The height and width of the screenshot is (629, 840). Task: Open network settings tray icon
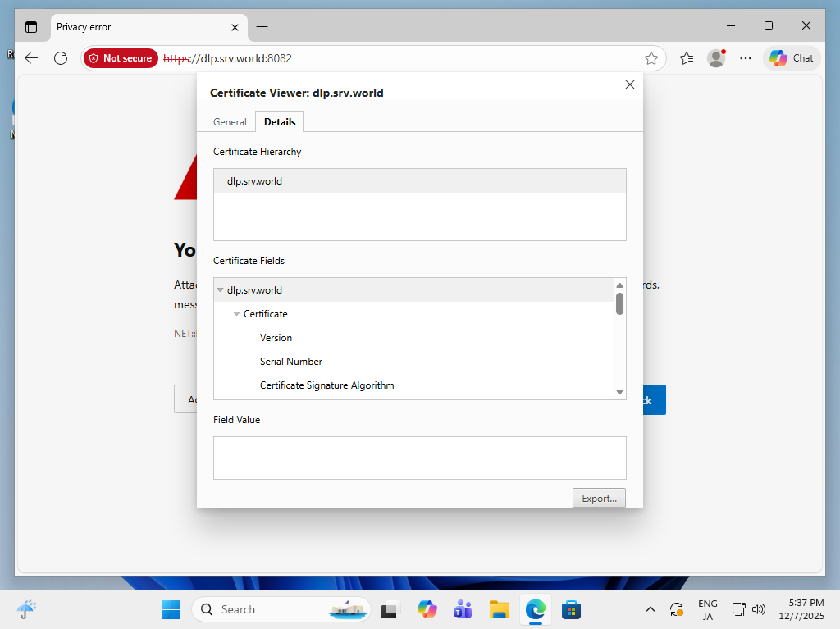tap(739, 609)
